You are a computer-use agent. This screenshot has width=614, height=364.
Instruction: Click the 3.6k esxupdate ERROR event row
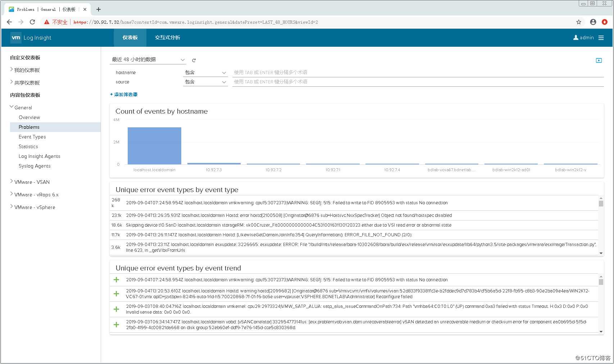coord(354,247)
